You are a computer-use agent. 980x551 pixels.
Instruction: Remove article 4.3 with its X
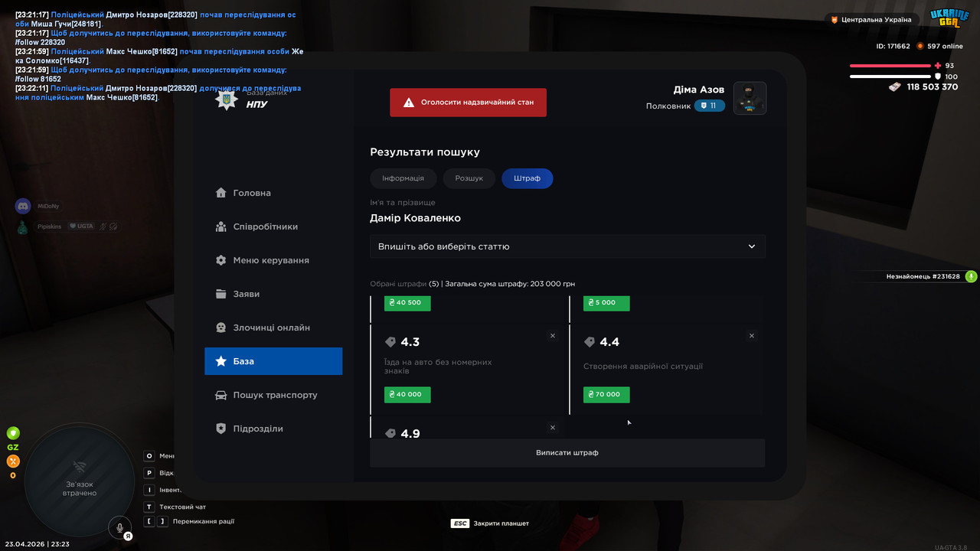pyautogui.click(x=553, y=336)
